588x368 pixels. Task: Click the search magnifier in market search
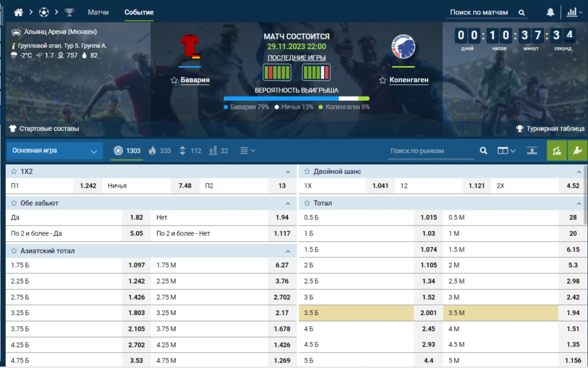pyautogui.click(x=483, y=150)
